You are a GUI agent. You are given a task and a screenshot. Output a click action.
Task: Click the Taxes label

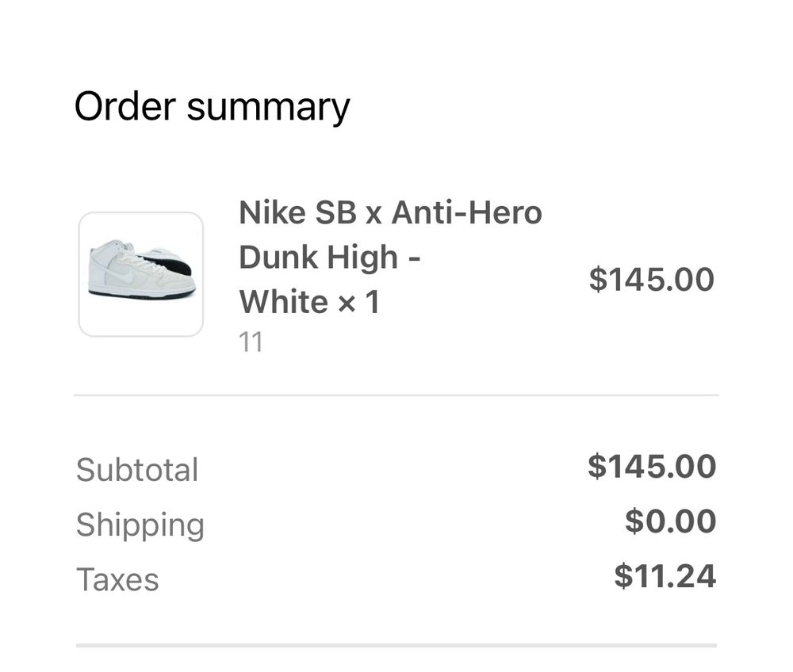(117, 579)
